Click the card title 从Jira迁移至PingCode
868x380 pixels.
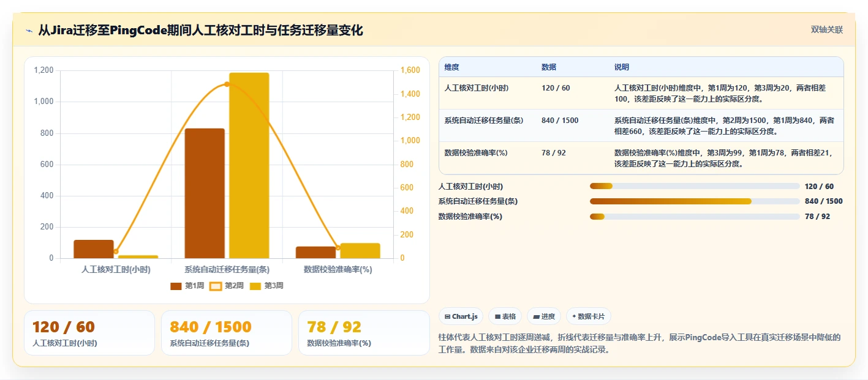(x=201, y=31)
